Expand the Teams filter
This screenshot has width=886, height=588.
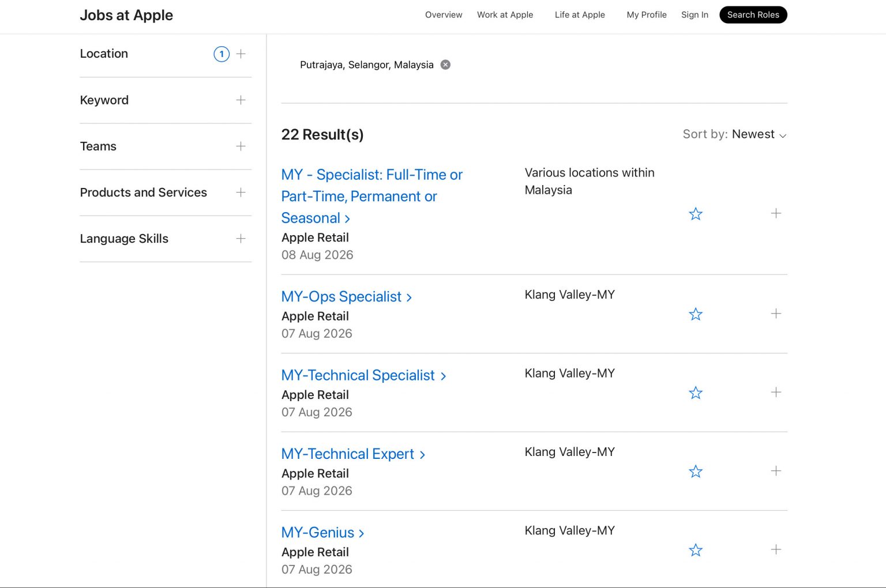(x=241, y=146)
